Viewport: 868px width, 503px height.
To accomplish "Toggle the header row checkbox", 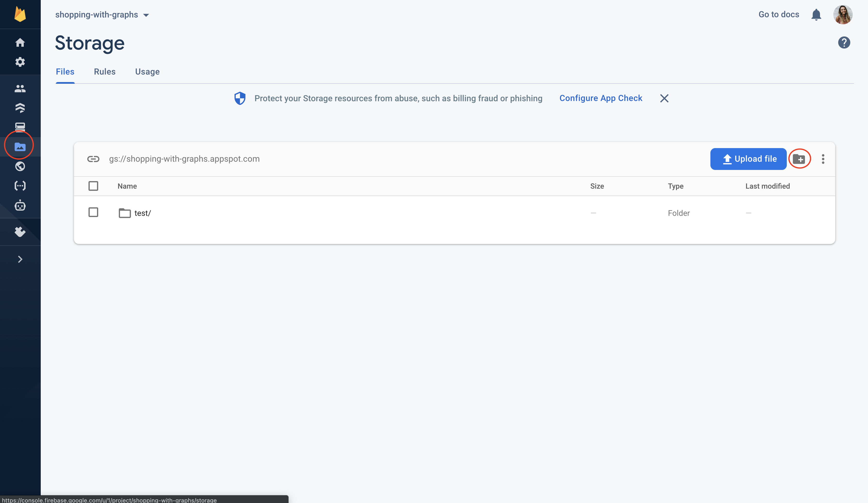I will [x=93, y=186].
